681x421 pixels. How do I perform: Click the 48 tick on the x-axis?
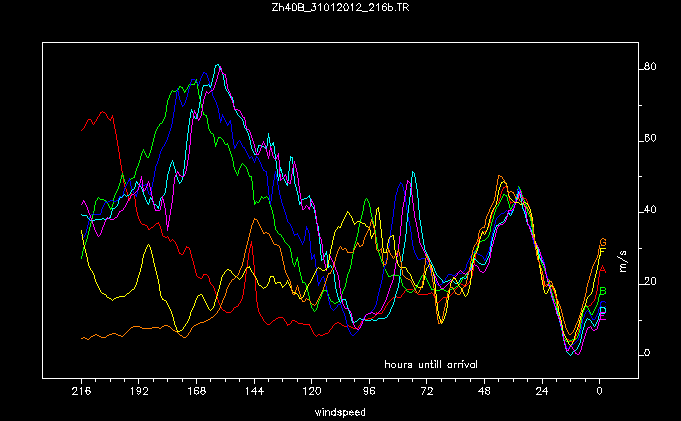tap(485, 393)
